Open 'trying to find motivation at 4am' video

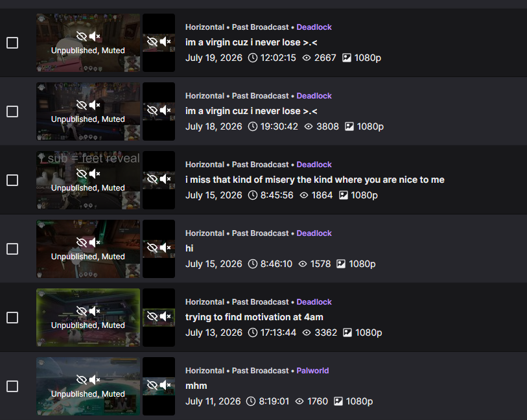(254, 317)
